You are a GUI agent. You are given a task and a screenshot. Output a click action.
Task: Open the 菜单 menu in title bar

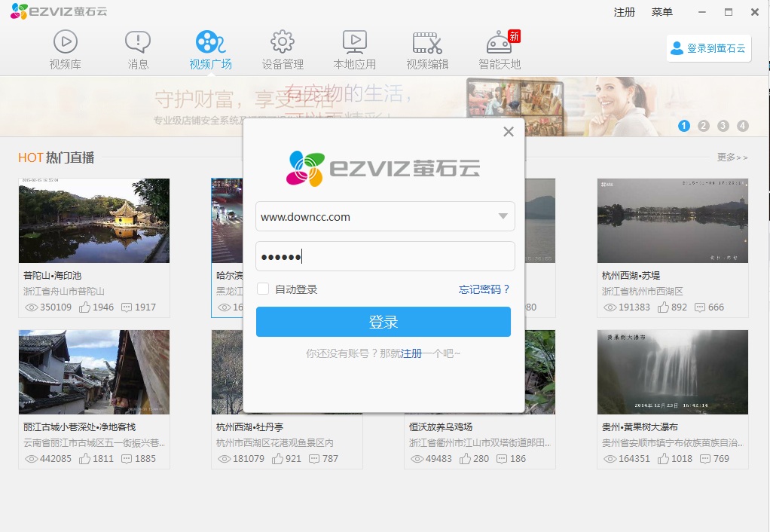pyautogui.click(x=662, y=12)
